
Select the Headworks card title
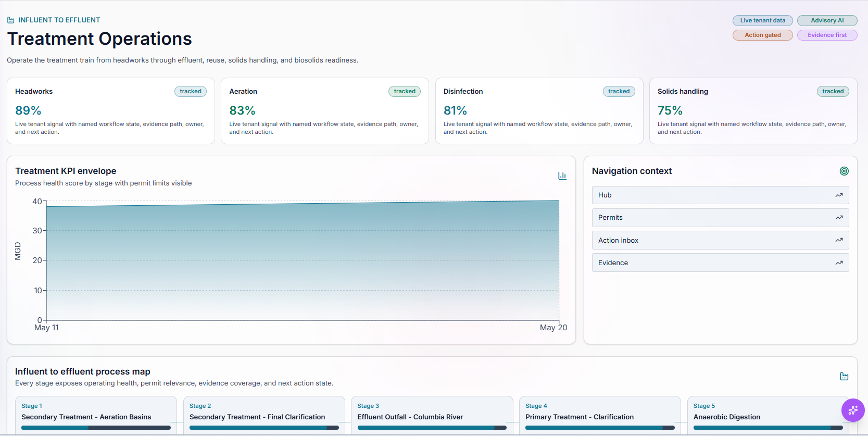[34, 92]
